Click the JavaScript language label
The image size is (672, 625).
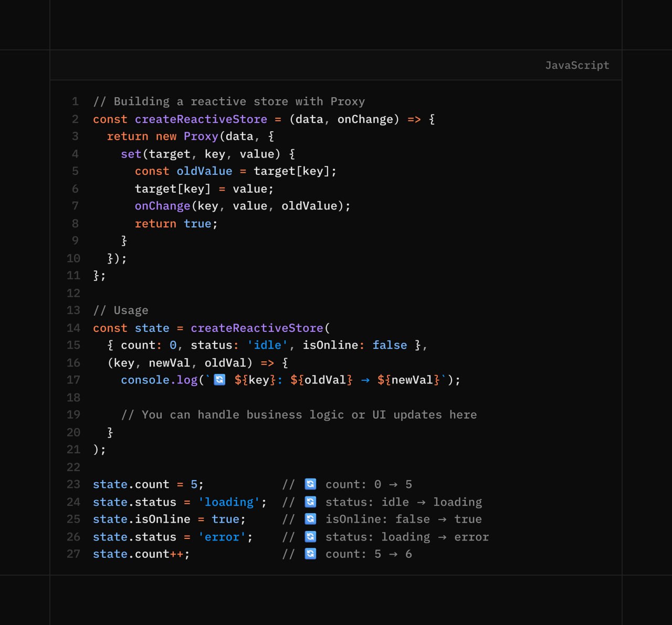tap(577, 65)
